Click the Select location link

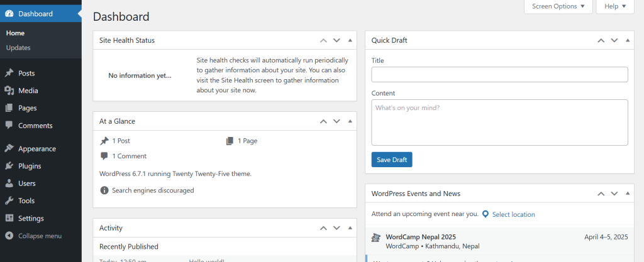click(513, 214)
